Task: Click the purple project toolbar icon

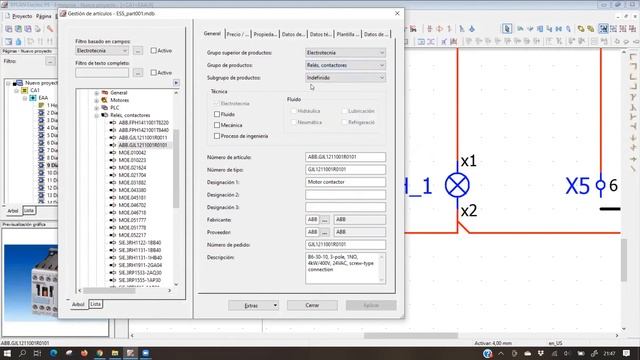Action: [x=28, y=29]
